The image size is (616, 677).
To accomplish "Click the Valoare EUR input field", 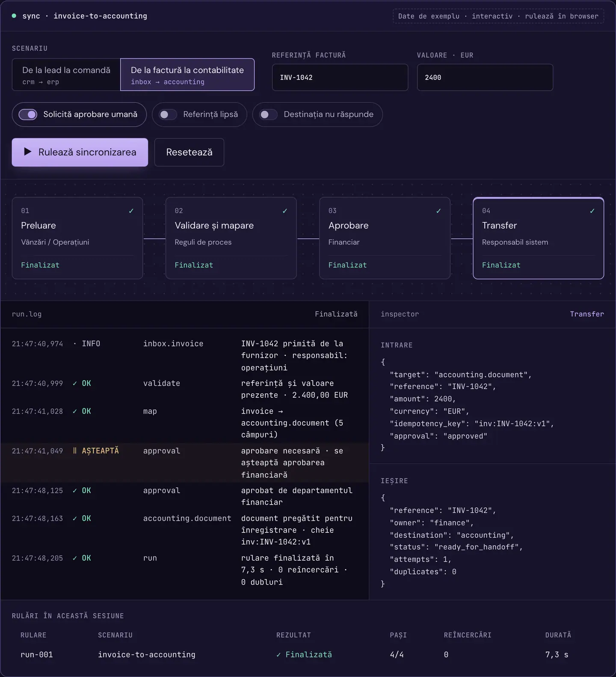I will click(485, 77).
